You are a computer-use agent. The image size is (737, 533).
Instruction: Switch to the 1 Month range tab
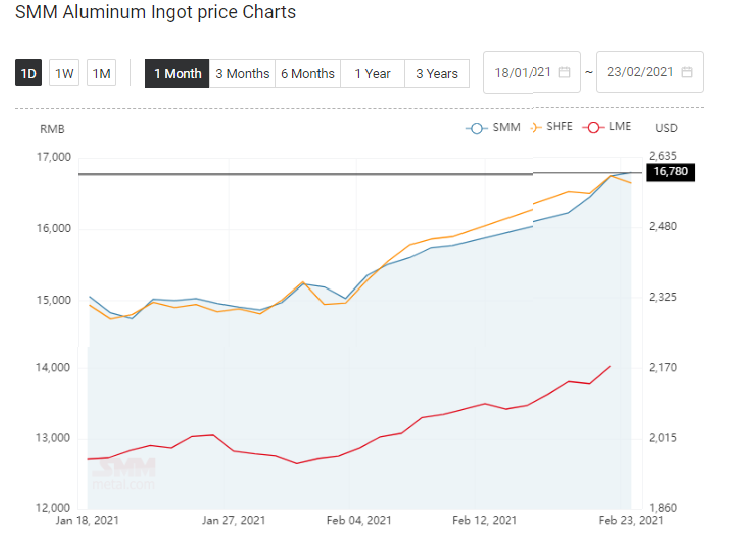click(177, 73)
